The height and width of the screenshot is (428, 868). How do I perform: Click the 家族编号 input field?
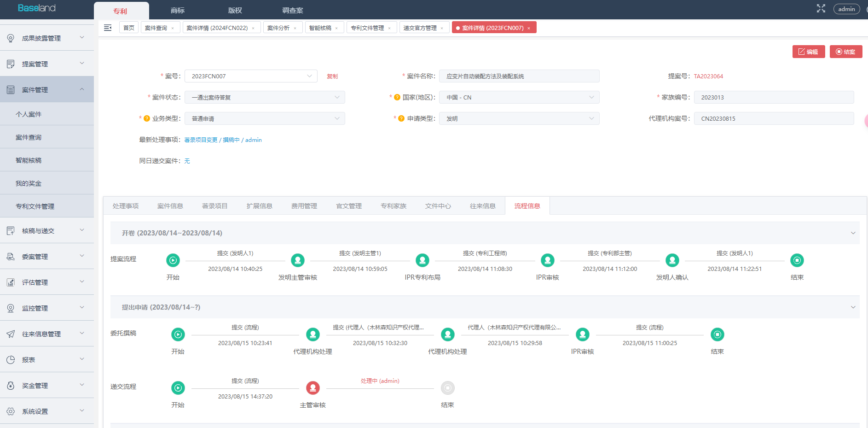[774, 97]
